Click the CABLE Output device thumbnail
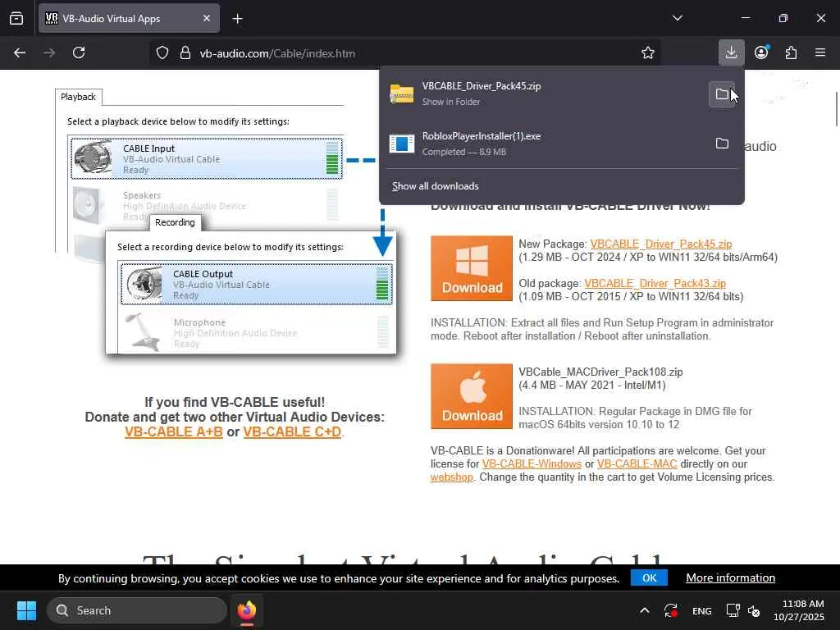Image resolution: width=840 pixels, height=630 pixels. pos(143,284)
